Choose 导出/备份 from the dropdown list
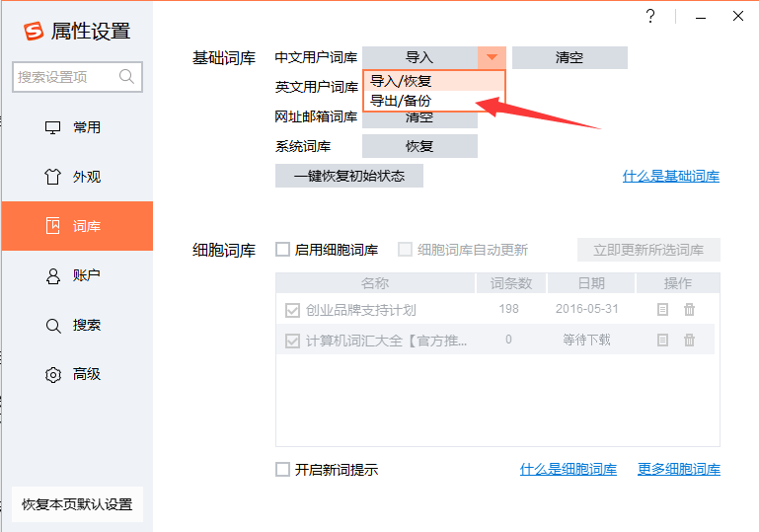The width and height of the screenshot is (759, 532). (402, 101)
